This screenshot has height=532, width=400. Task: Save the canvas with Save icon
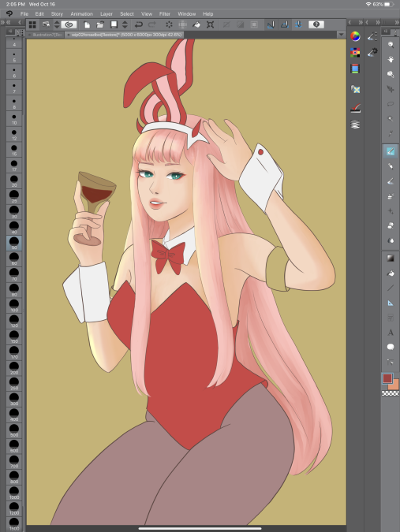pos(114,24)
